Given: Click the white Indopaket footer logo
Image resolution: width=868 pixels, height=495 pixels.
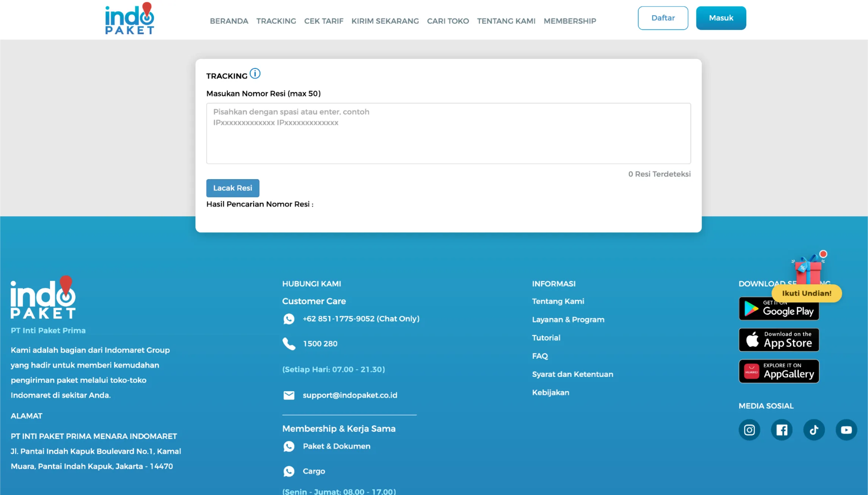Looking at the screenshot, I should pyautogui.click(x=43, y=297).
